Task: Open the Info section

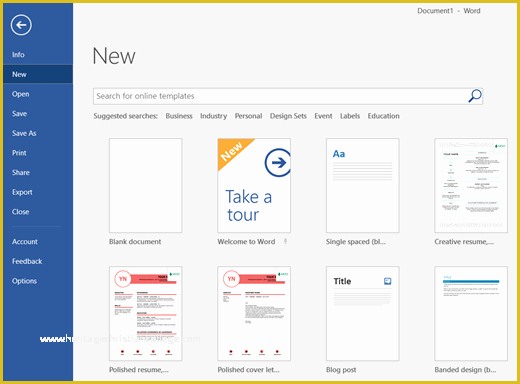Action: pos(18,55)
